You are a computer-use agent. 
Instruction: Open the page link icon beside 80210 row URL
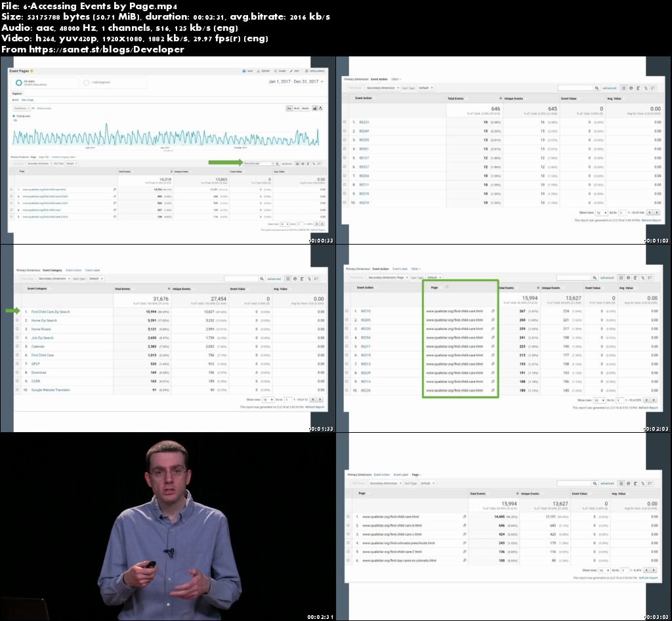(x=492, y=311)
